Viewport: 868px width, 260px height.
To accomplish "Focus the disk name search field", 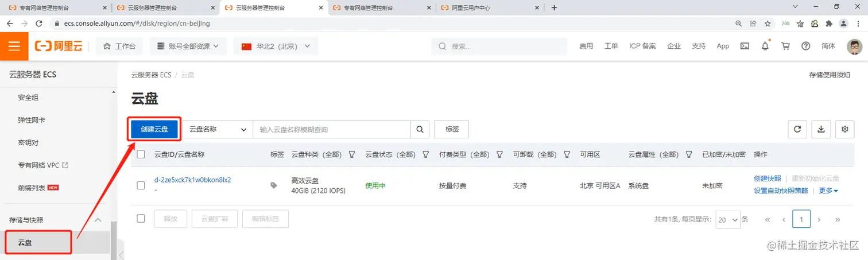I will (332, 129).
